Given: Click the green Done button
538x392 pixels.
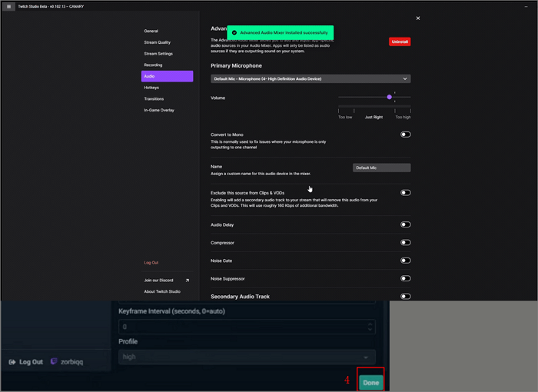Looking at the screenshot, I should tap(370, 383).
